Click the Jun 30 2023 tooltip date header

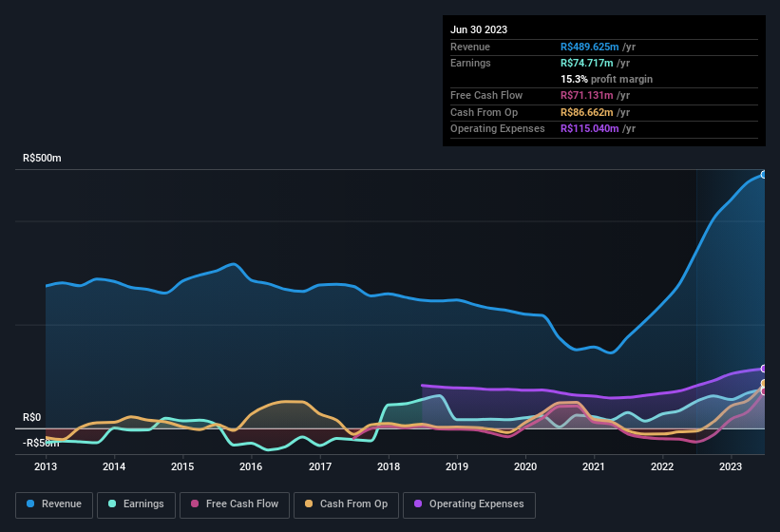[x=479, y=29]
